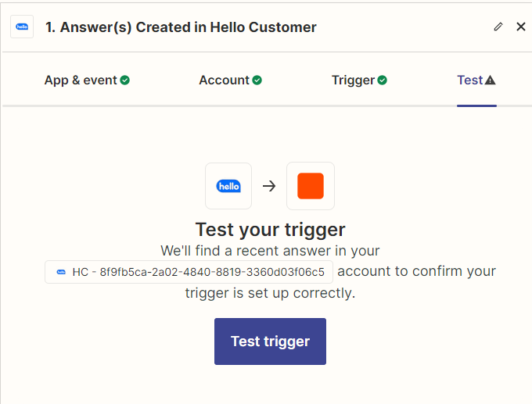532x404 pixels.
Task: Click green checkmark beside Trigger label
Action: pos(383,80)
